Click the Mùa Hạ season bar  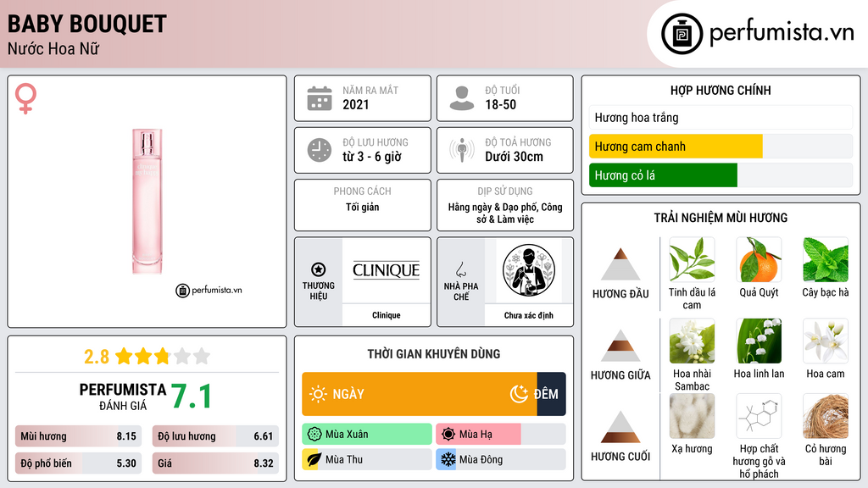[x=500, y=435]
